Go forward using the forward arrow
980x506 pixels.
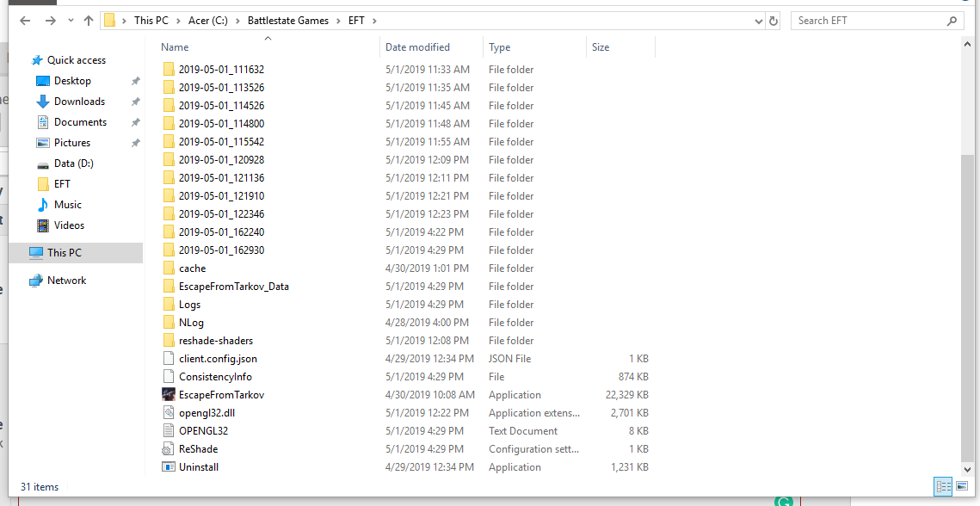(x=51, y=21)
